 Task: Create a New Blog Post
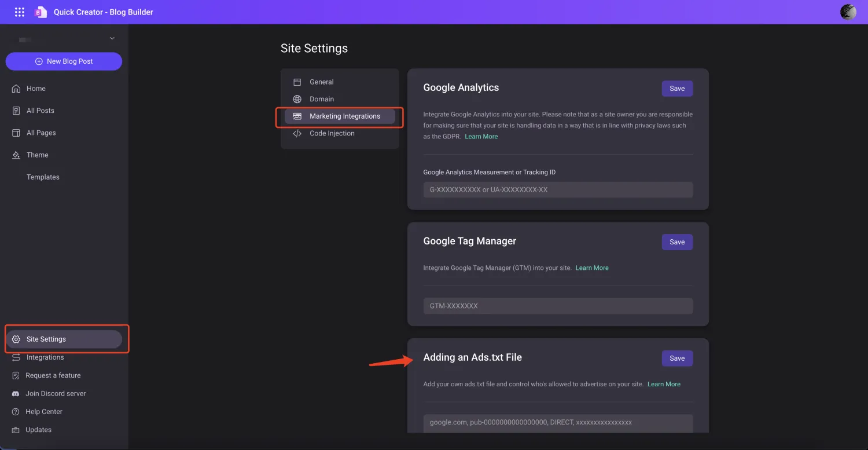coord(64,61)
